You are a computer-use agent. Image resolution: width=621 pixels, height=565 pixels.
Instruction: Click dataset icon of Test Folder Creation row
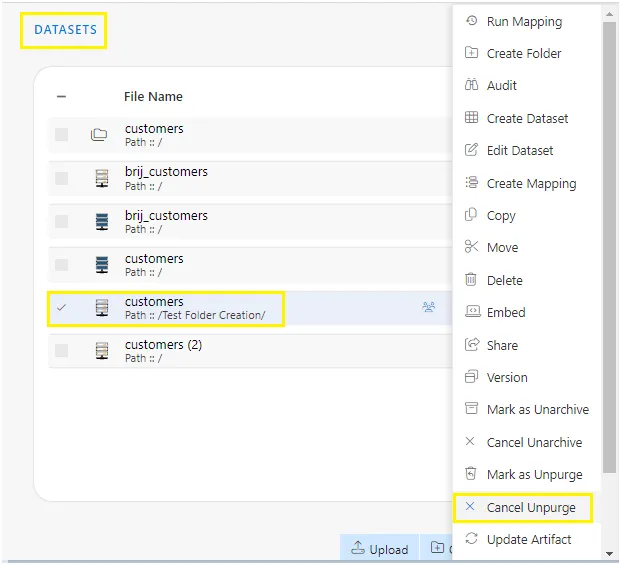coord(102,308)
